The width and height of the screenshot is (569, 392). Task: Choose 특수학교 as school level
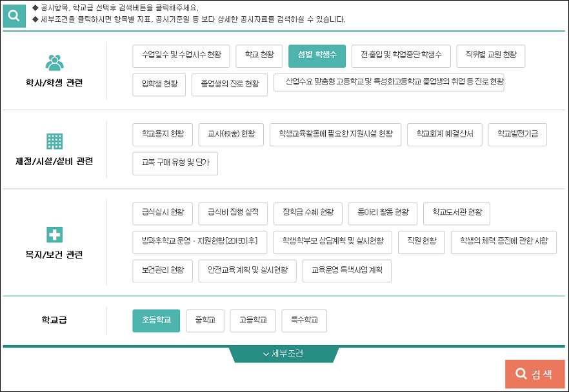tap(304, 320)
